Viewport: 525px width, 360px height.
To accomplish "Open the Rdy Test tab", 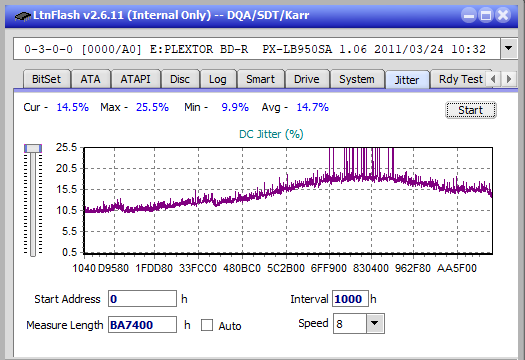I will point(460,79).
